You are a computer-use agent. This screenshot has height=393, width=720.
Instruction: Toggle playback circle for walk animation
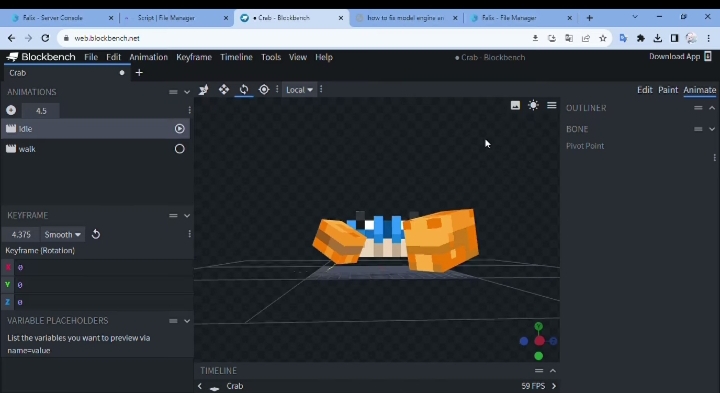click(x=180, y=149)
